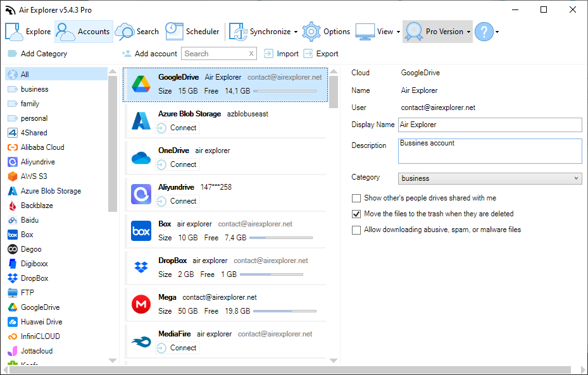Allow downloading abusive or malware files
The image size is (588, 375).
pyautogui.click(x=356, y=230)
